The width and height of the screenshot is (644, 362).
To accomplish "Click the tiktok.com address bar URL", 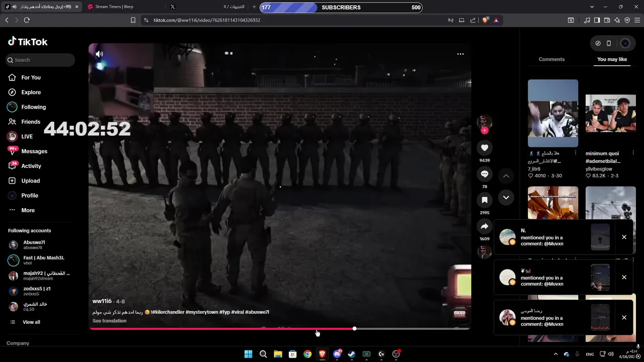I will 207,20.
